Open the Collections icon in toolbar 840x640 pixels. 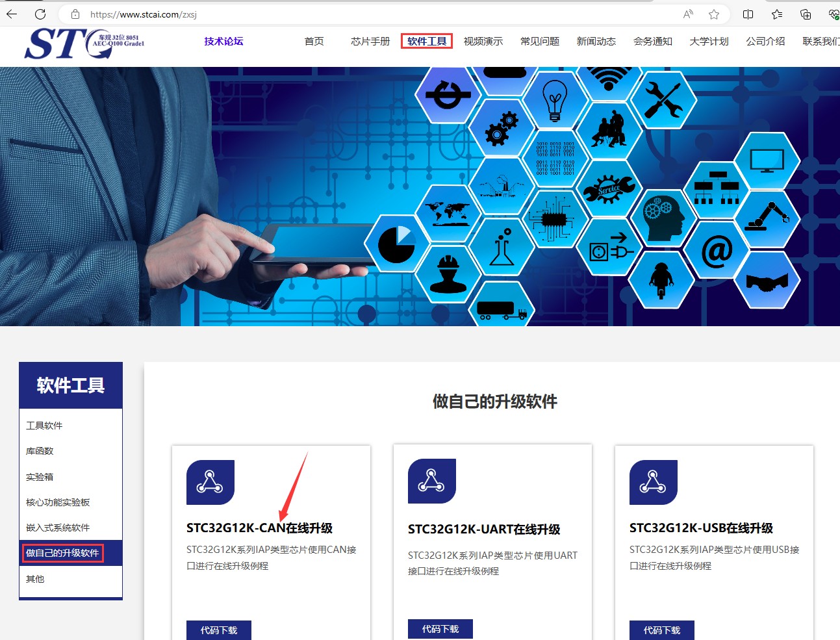(806, 14)
